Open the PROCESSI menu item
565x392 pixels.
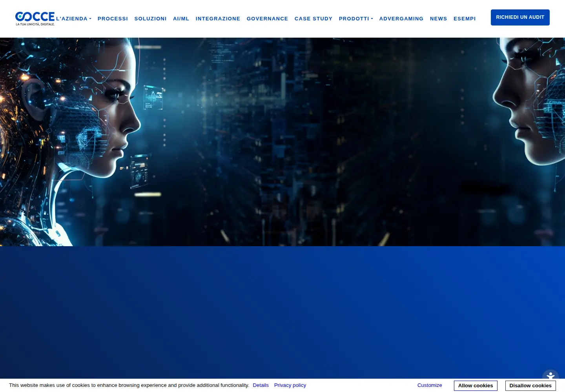click(x=113, y=19)
